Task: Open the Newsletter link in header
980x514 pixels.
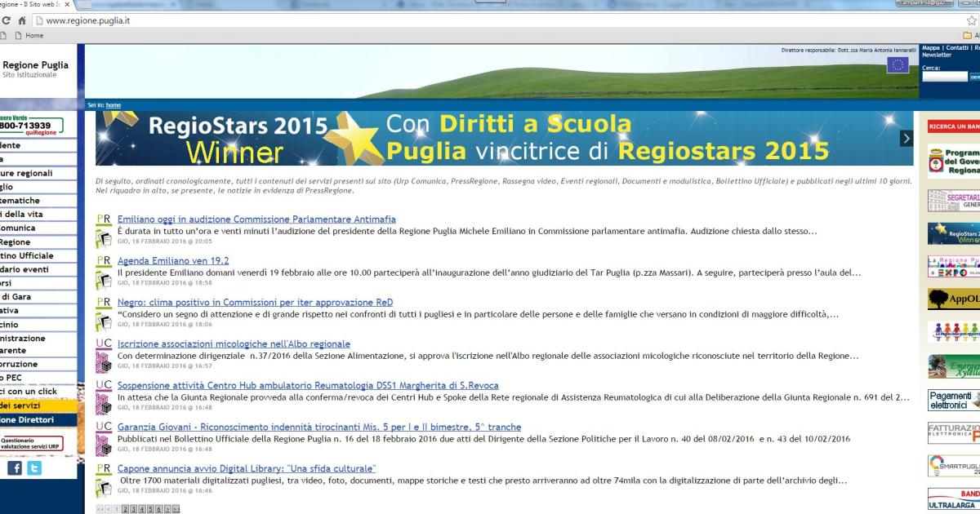Action: (x=937, y=55)
